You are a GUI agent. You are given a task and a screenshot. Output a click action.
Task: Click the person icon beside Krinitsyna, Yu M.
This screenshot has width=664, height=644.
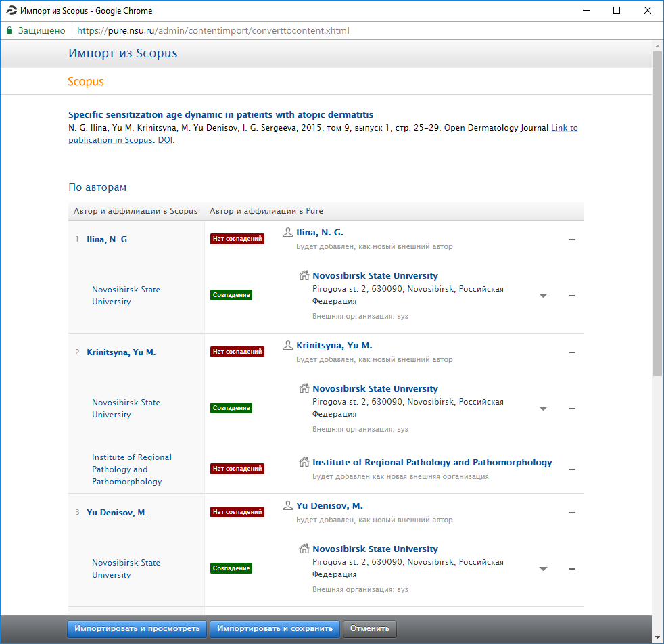[x=288, y=345]
